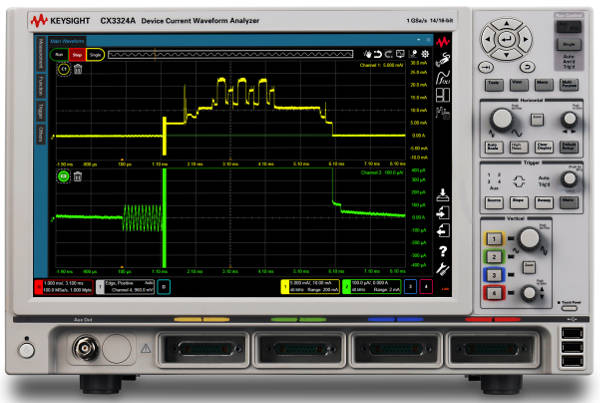Open the Trigger side tab
600x403 pixels.
42,109
